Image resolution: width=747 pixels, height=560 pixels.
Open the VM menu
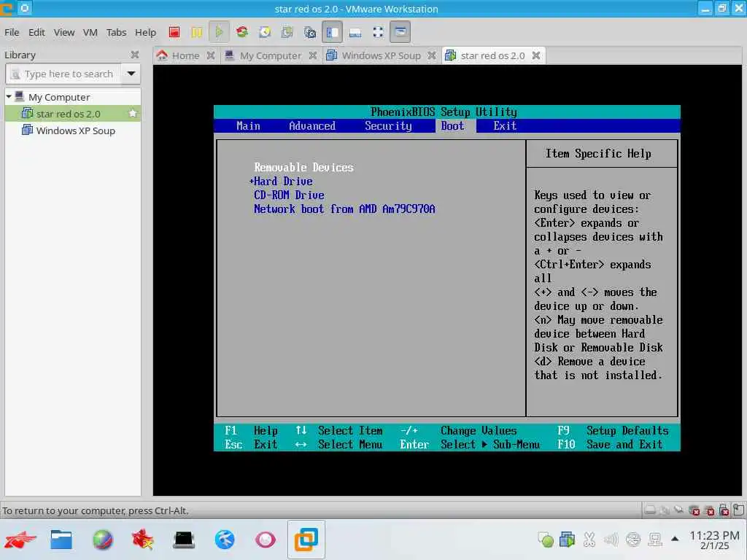coord(90,32)
